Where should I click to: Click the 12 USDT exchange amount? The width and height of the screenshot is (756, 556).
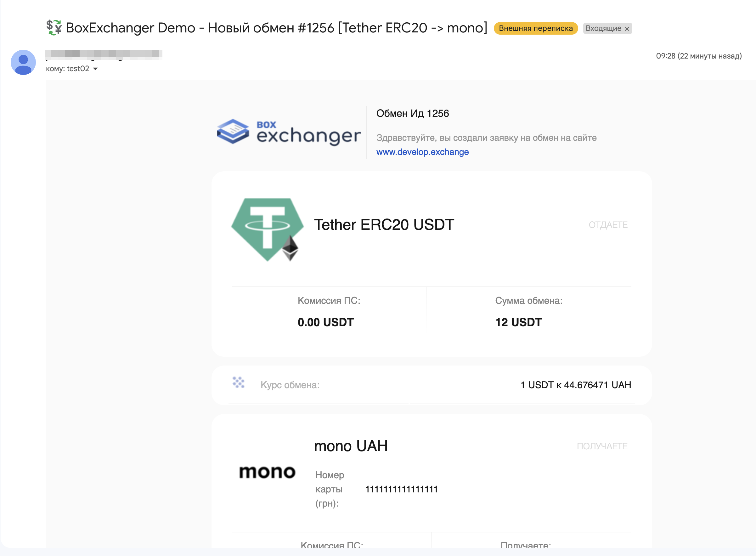(x=518, y=322)
